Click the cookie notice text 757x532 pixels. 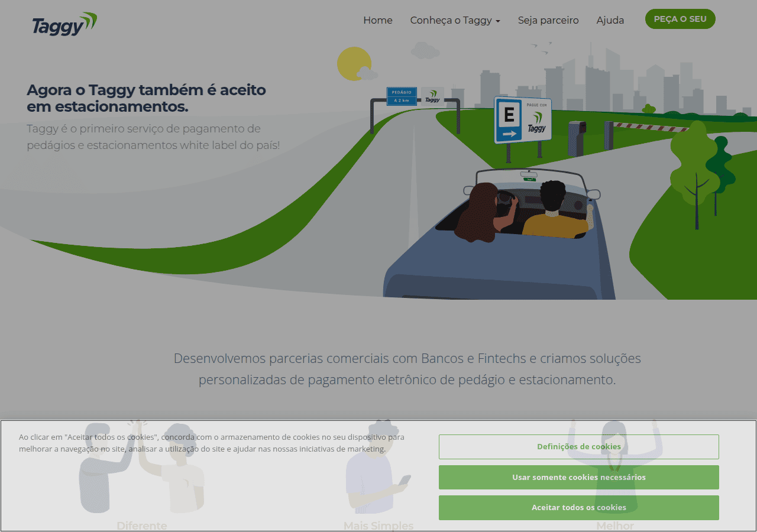coord(212,443)
